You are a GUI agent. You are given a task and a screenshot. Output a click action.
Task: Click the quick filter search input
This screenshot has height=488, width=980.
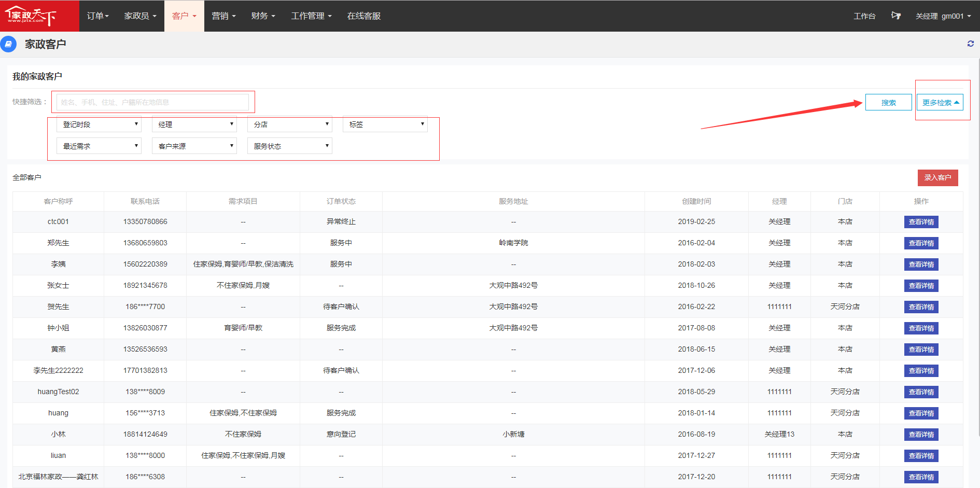point(152,102)
